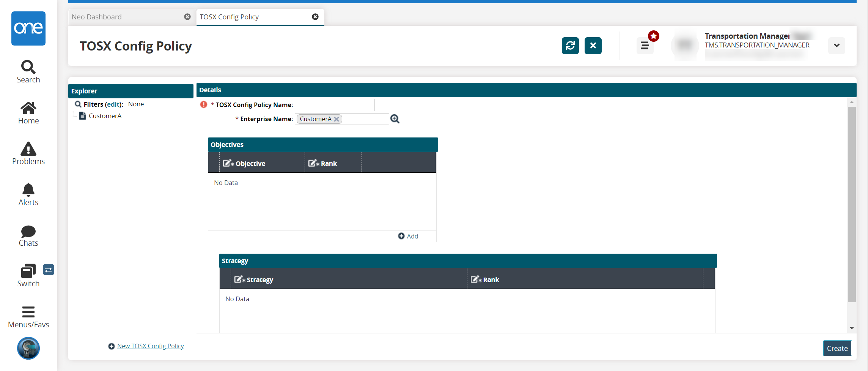Click the Explorer panel header

pos(131,91)
